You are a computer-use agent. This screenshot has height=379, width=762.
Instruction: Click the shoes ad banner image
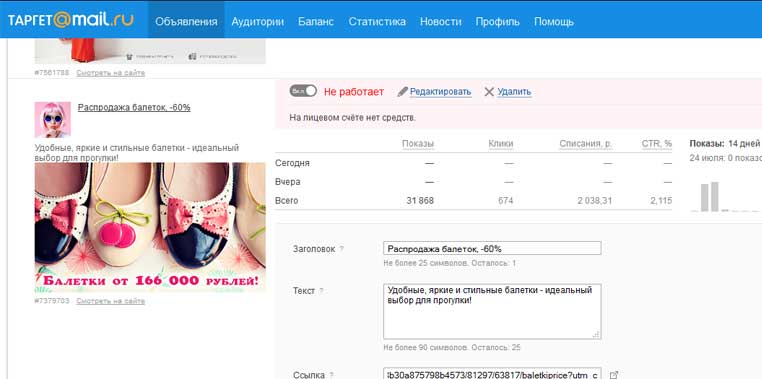(150, 227)
